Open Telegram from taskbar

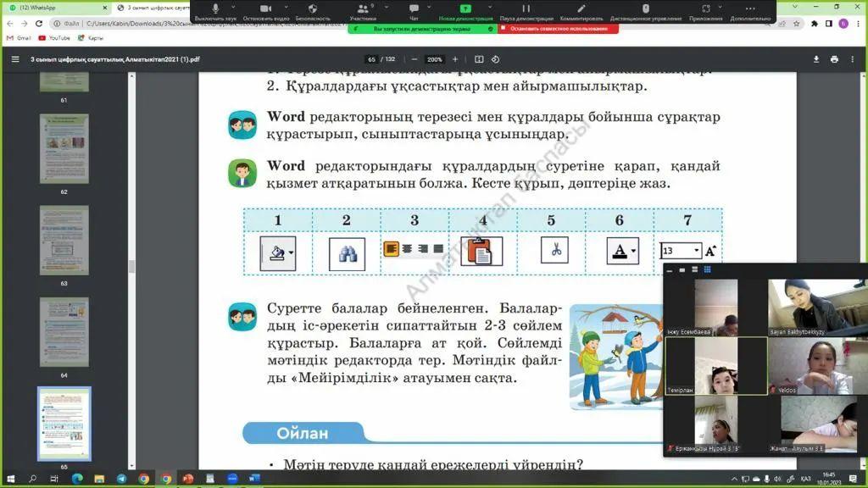[x=121, y=479]
